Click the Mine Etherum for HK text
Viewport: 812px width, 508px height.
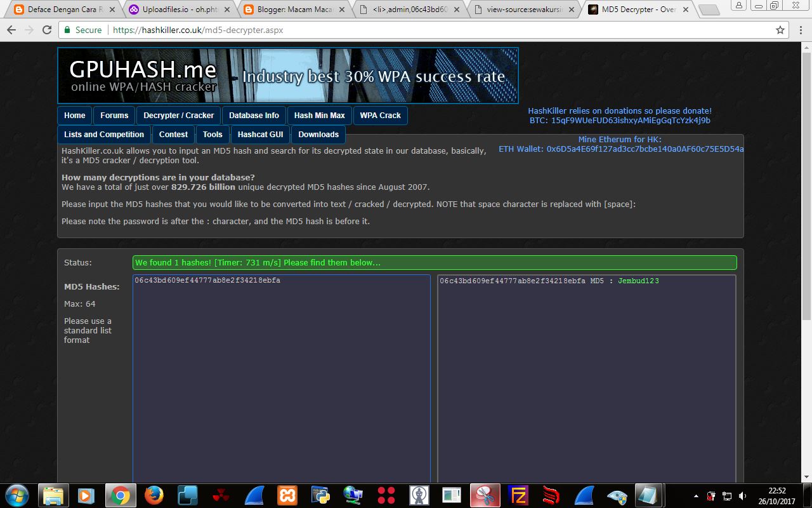coord(620,139)
